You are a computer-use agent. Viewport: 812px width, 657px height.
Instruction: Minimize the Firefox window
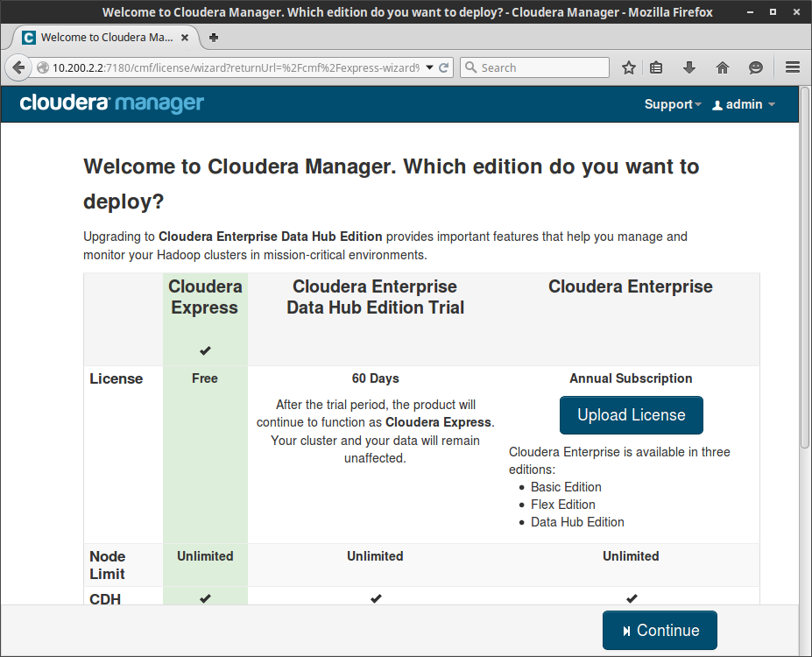[750, 12]
